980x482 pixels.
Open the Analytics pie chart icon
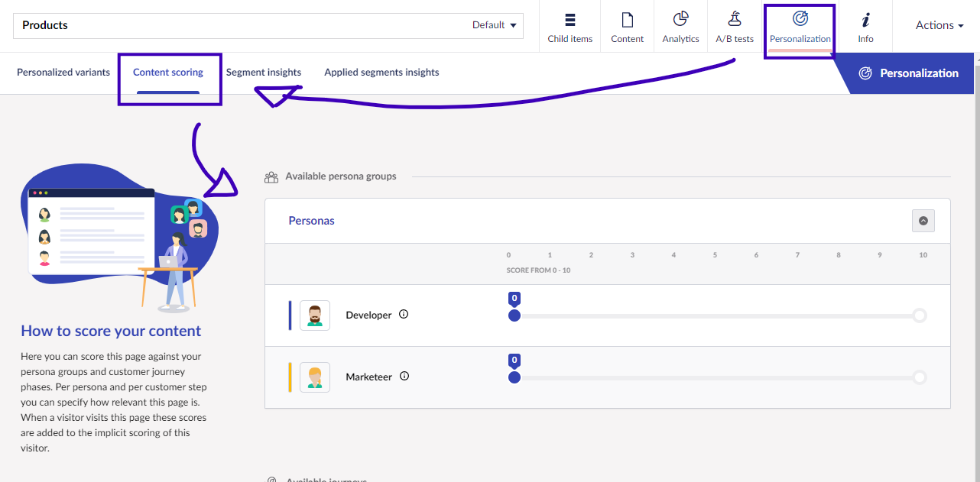(x=680, y=20)
